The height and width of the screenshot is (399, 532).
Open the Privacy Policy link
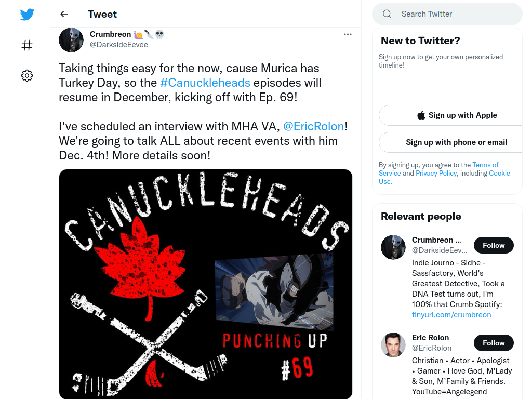pyautogui.click(x=436, y=173)
